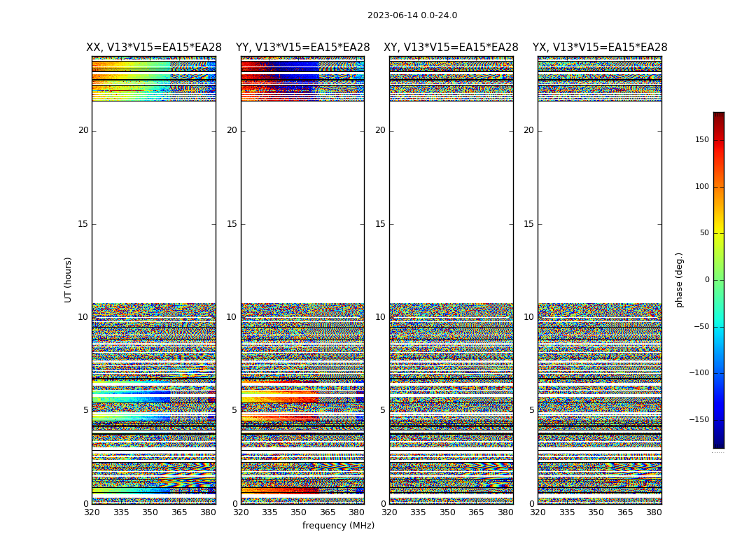Viewport: 735px width, 560px height.
Task: Click the 0 tick label on colorbar
Action: (x=707, y=280)
